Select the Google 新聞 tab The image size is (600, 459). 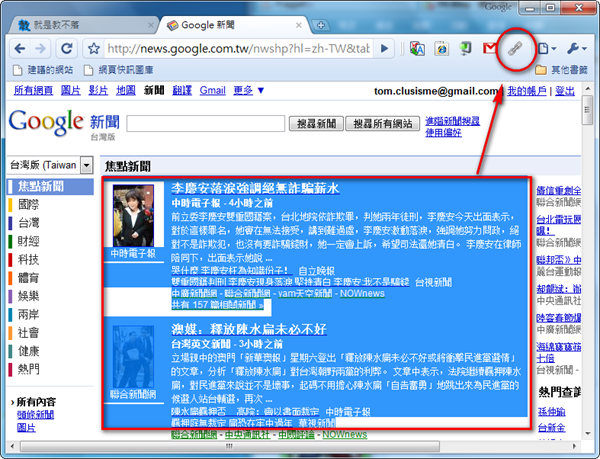tap(233, 25)
